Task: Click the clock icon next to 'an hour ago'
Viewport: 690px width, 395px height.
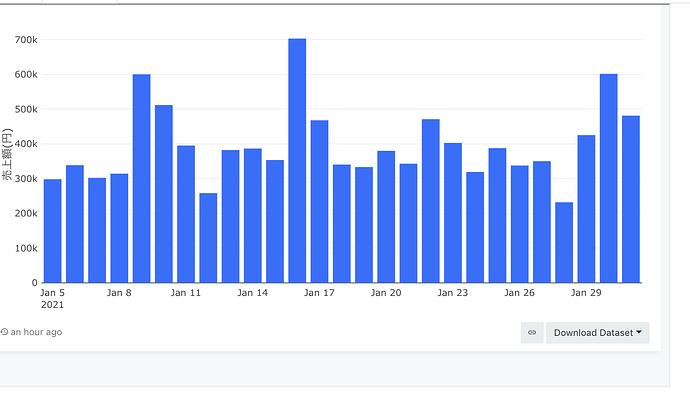Action: pos(4,332)
